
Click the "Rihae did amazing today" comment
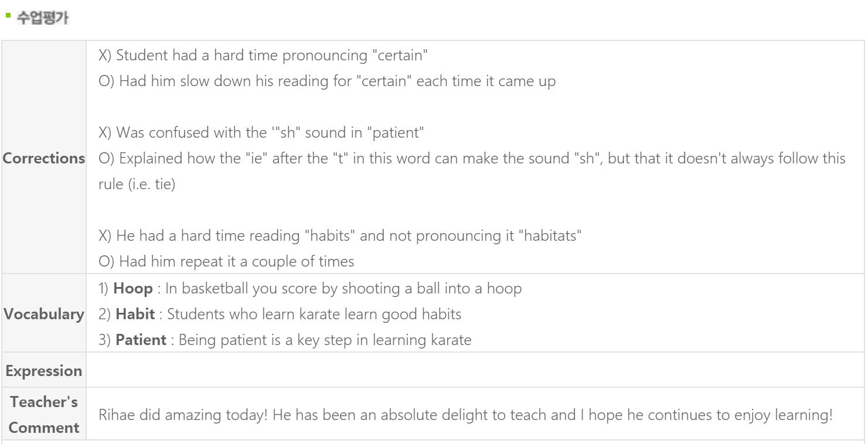(465, 415)
